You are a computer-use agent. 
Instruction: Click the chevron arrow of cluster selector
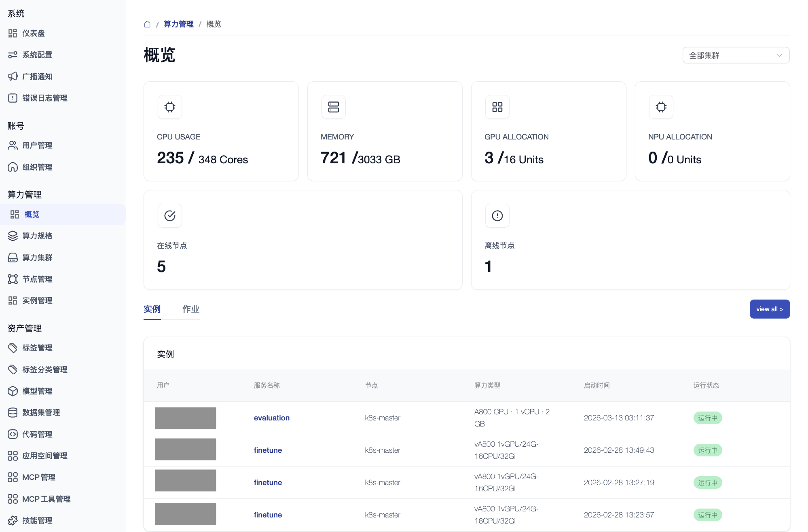(779, 55)
